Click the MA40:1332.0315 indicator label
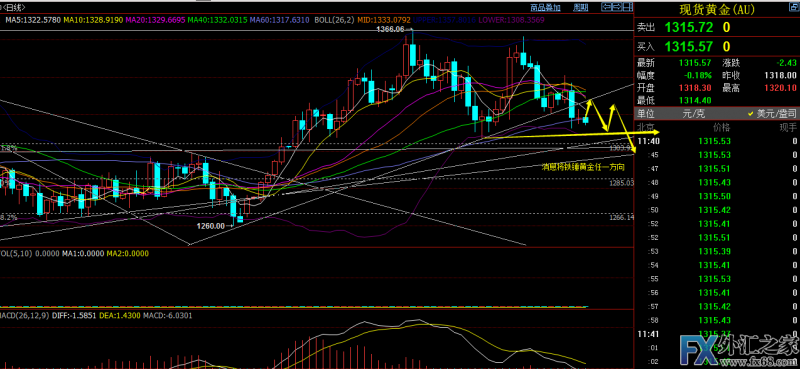 pyautogui.click(x=217, y=19)
